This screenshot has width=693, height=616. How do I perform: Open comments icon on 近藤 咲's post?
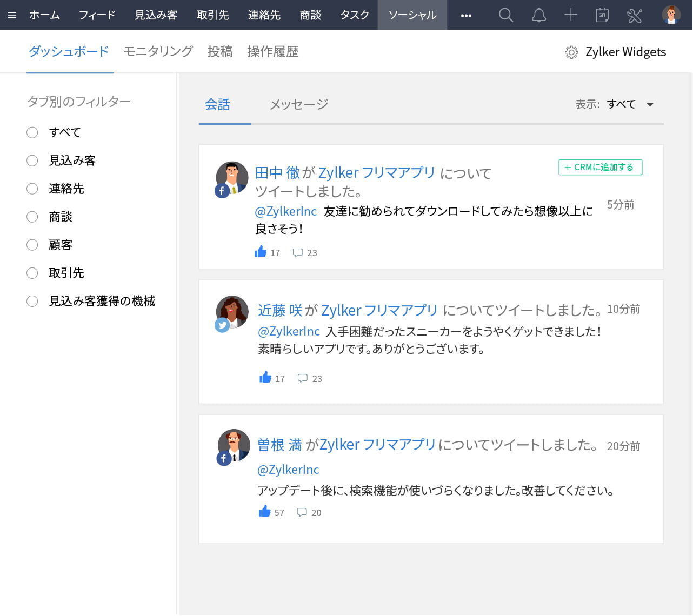click(303, 378)
